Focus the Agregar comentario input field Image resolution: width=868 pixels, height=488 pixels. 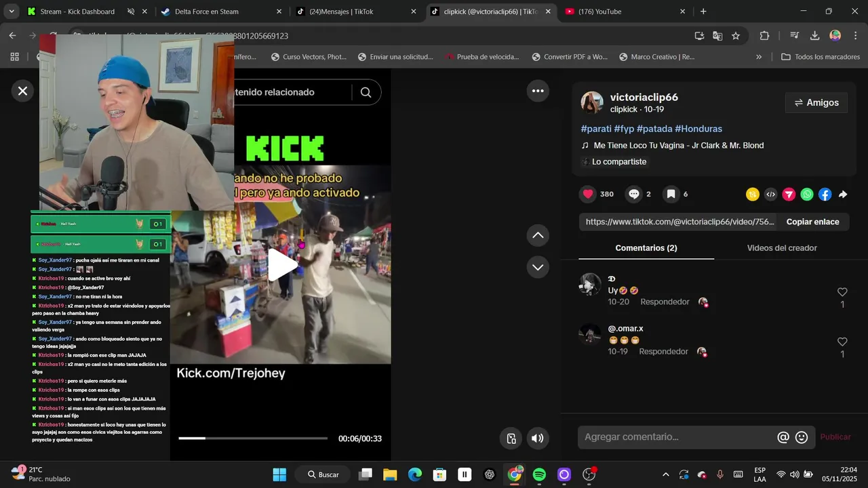point(678,437)
